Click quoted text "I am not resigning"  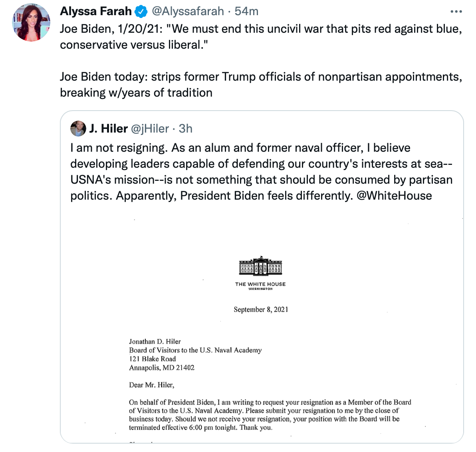pos(119,148)
